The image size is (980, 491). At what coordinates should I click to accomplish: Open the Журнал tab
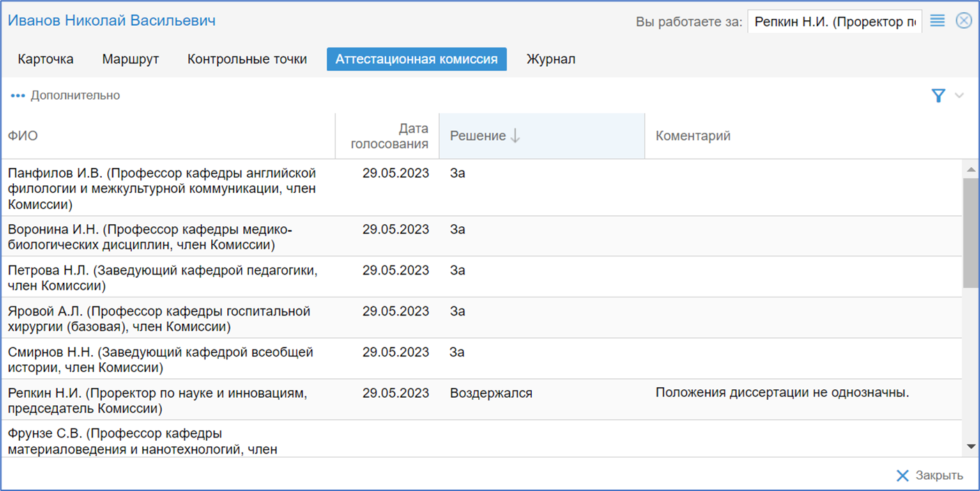pos(551,59)
